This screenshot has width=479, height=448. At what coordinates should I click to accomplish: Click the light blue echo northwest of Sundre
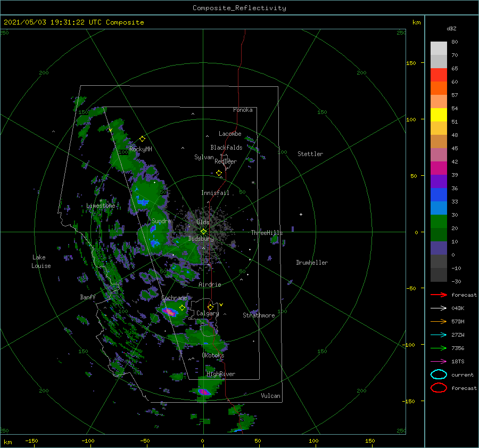coord(142,201)
